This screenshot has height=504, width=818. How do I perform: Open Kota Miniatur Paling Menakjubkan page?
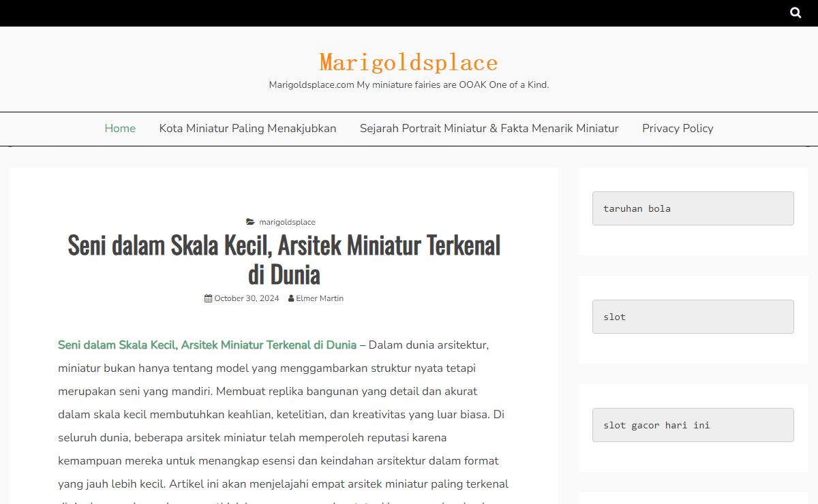coord(247,128)
